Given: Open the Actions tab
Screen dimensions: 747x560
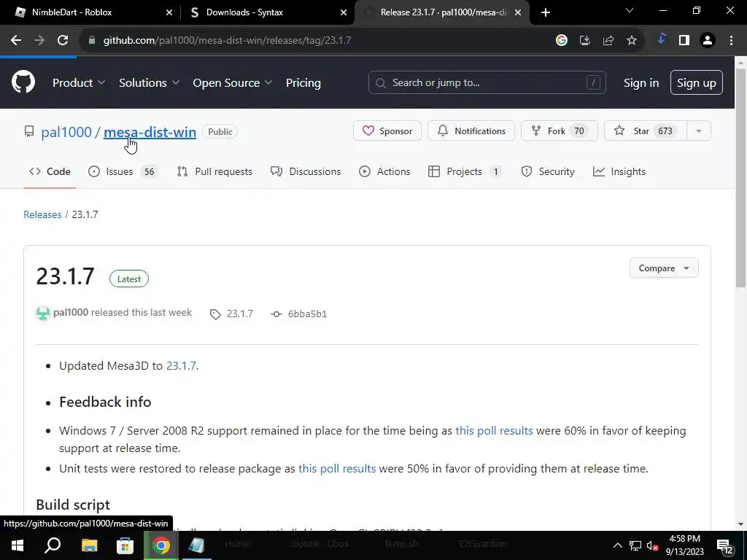Looking at the screenshot, I should click(384, 171).
